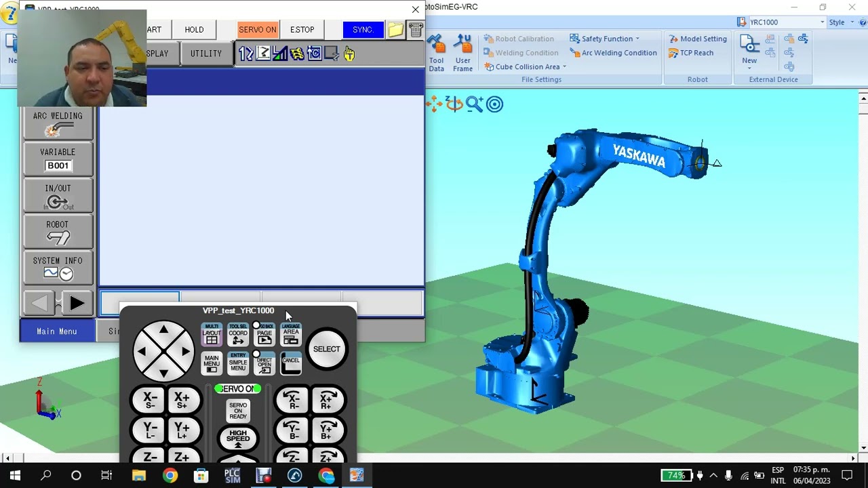
Task: Open PLCSIM from taskbar
Action: pyautogui.click(x=232, y=476)
